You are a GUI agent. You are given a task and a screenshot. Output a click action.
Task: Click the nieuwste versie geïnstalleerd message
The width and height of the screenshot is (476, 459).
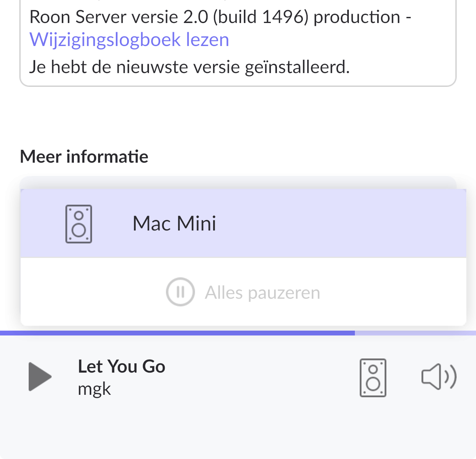pos(189,67)
